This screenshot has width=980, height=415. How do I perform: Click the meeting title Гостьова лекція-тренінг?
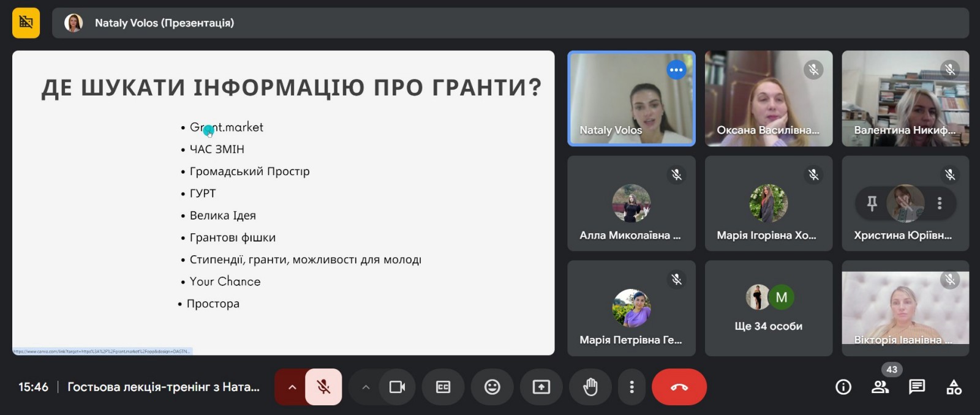164,387
